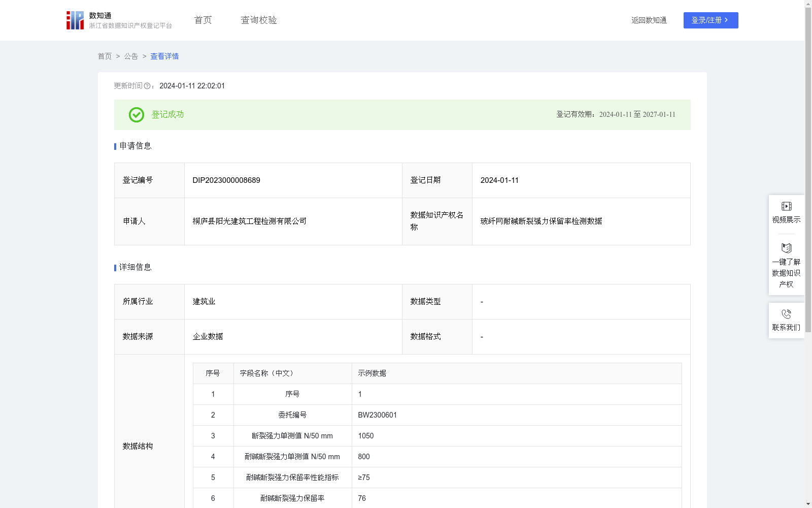
Task: Click the 登录/注册 button
Action: [710, 20]
